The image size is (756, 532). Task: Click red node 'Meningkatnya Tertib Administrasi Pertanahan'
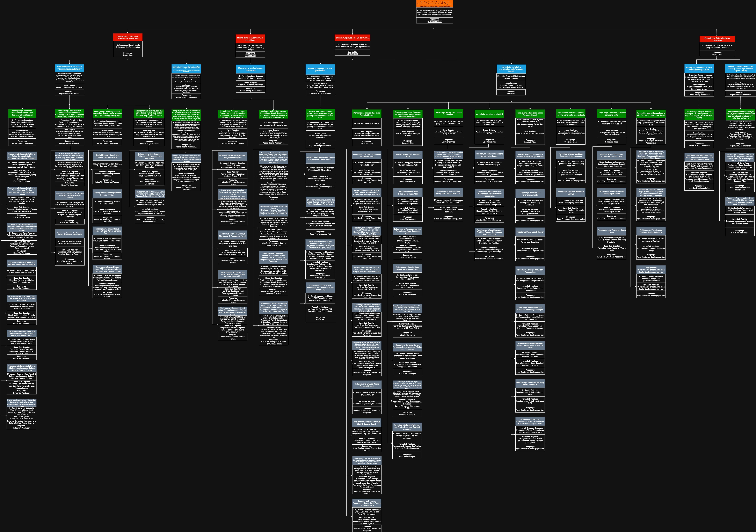(717, 39)
